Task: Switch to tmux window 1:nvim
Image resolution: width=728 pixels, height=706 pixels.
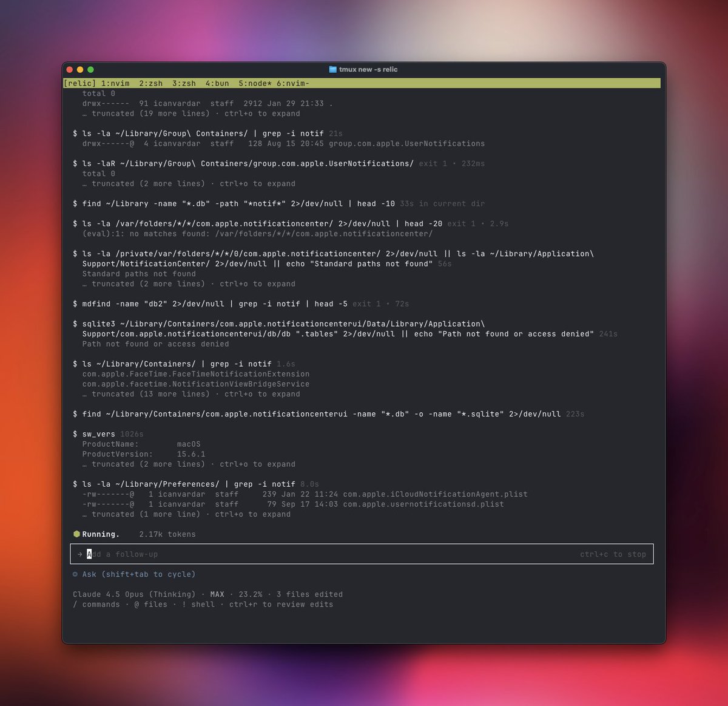Action: coord(115,84)
